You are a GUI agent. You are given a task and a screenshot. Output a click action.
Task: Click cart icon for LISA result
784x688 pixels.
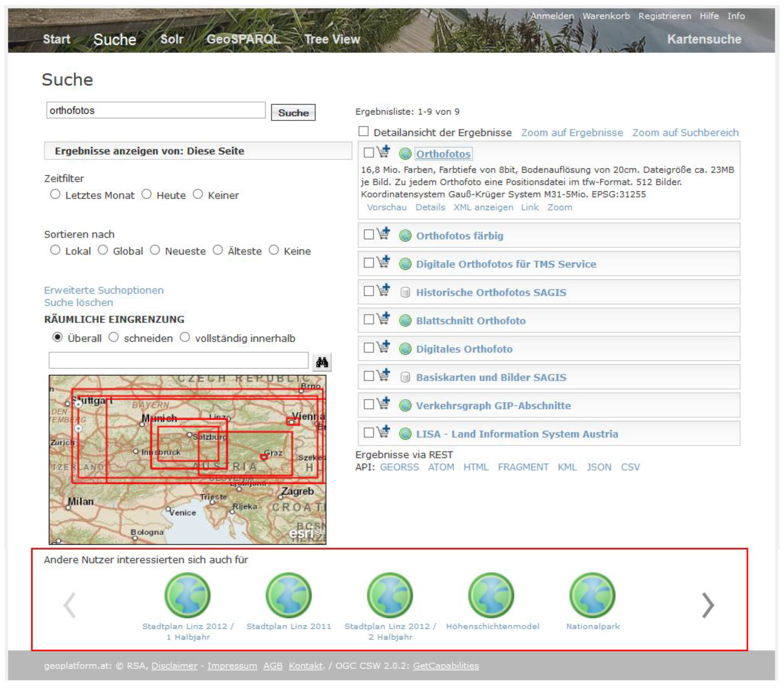(383, 432)
